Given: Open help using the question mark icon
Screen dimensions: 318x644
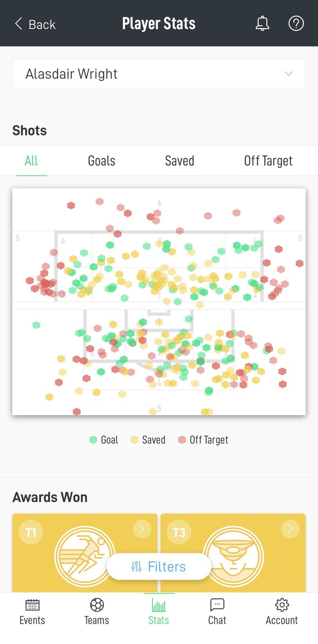Looking at the screenshot, I should 296,23.
